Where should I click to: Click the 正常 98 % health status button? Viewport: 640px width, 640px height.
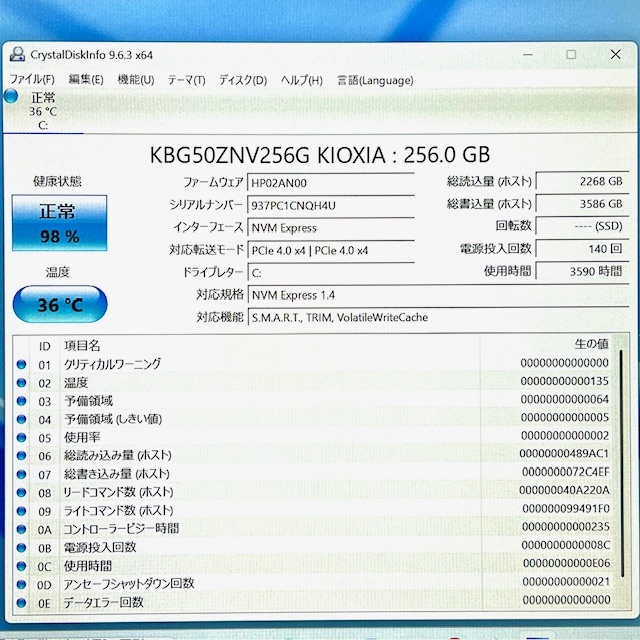pos(60,223)
